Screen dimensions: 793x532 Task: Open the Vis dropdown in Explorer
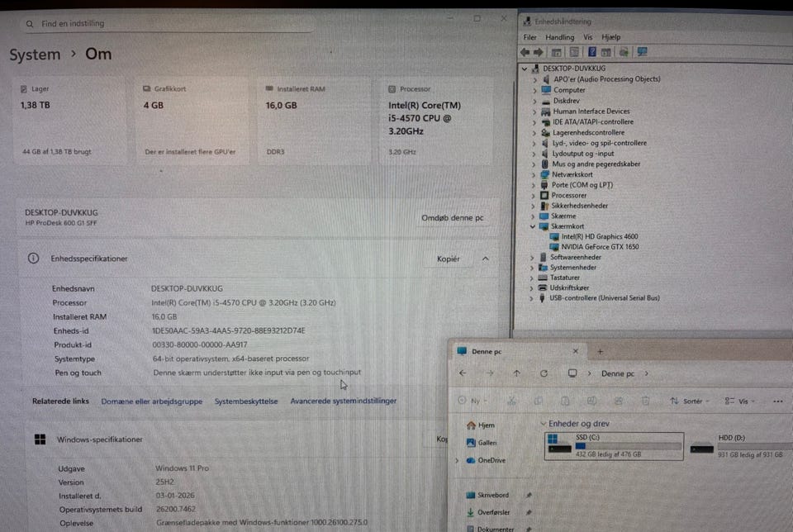739,401
